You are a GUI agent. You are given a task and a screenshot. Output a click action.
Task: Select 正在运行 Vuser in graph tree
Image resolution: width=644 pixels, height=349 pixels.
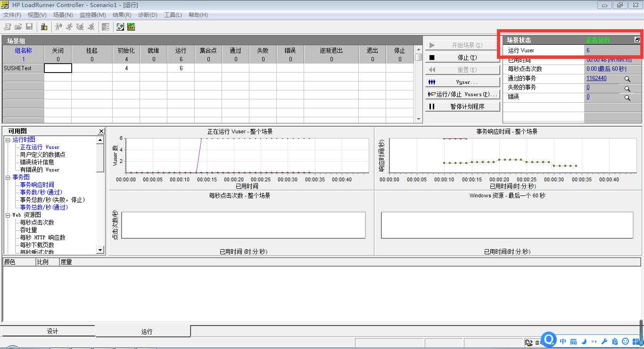pyautogui.click(x=40, y=147)
